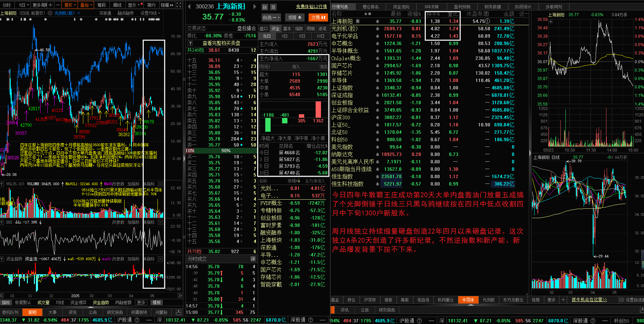Click the 抓牛机会在这里>> link
The height and width of the screenshot is (324, 644).
pos(589,300)
